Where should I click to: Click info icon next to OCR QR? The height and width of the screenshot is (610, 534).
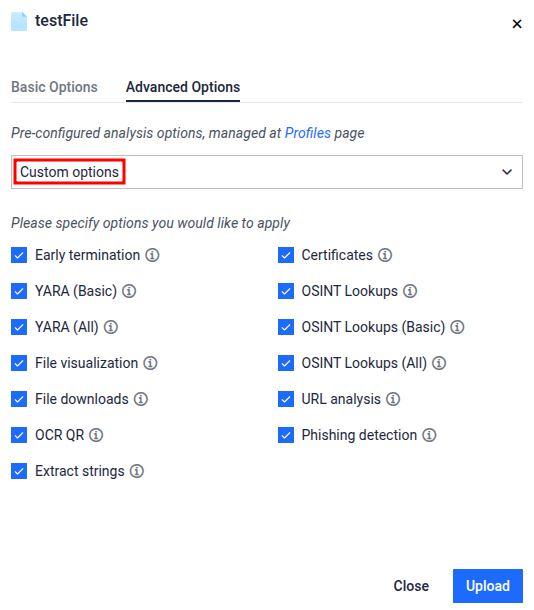pyautogui.click(x=96, y=435)
